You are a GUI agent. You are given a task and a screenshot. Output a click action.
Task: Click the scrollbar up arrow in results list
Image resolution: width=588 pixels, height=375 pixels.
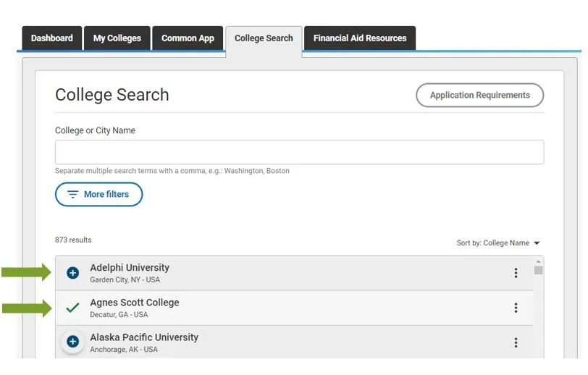538,261
